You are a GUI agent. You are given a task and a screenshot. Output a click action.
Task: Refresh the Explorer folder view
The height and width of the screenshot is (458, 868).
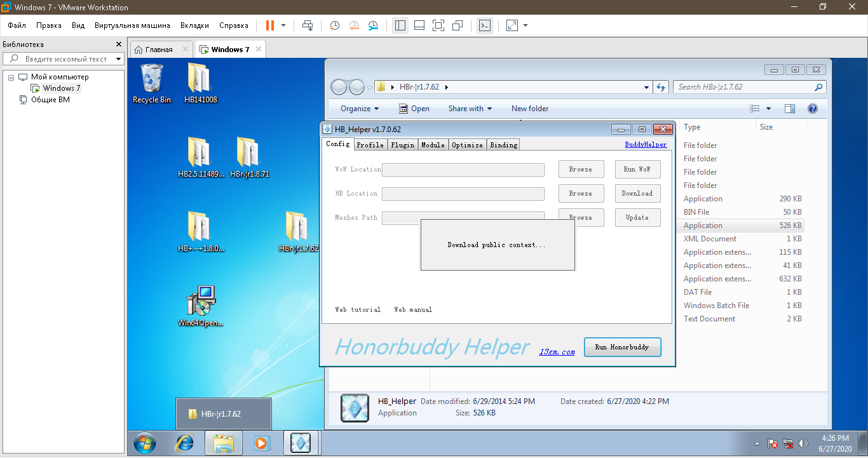[661, 88]
